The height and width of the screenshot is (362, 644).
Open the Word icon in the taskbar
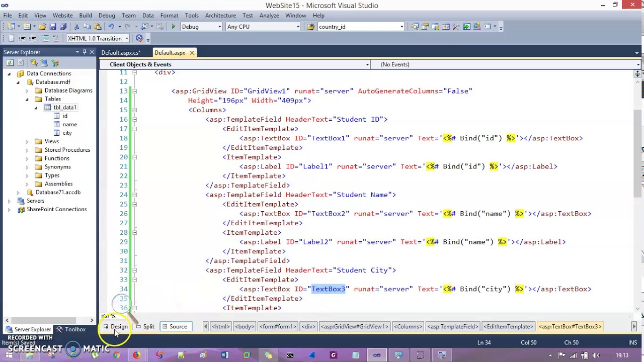pos(225,355)
